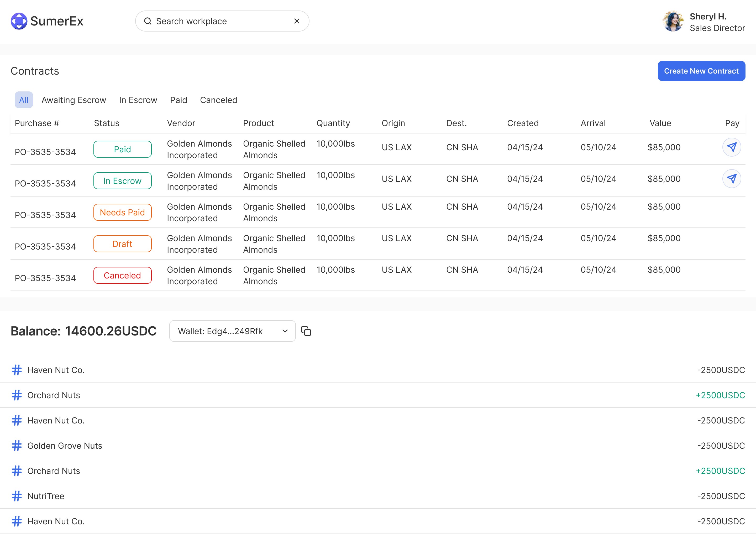Open Sheryl H. profile avatar
The width and height of the screenshot is (756, 538).
[673, 22]
